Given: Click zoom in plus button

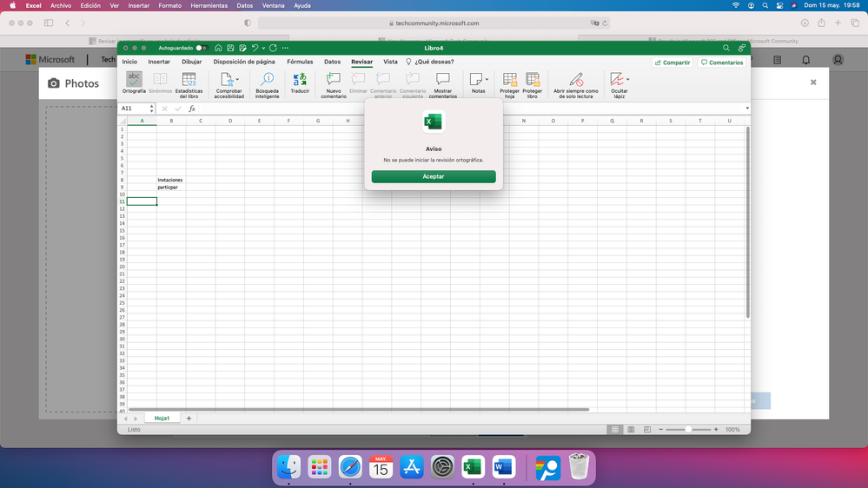Looking at the screenshot, I should [x=716, y=429].
